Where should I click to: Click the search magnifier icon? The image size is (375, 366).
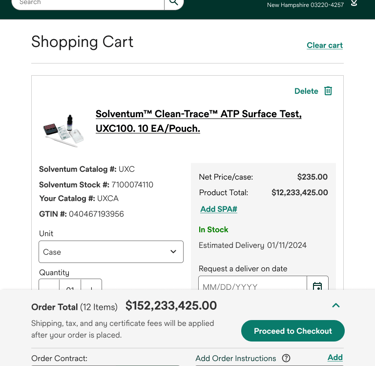pyautogui.click(x=174, y=3)
